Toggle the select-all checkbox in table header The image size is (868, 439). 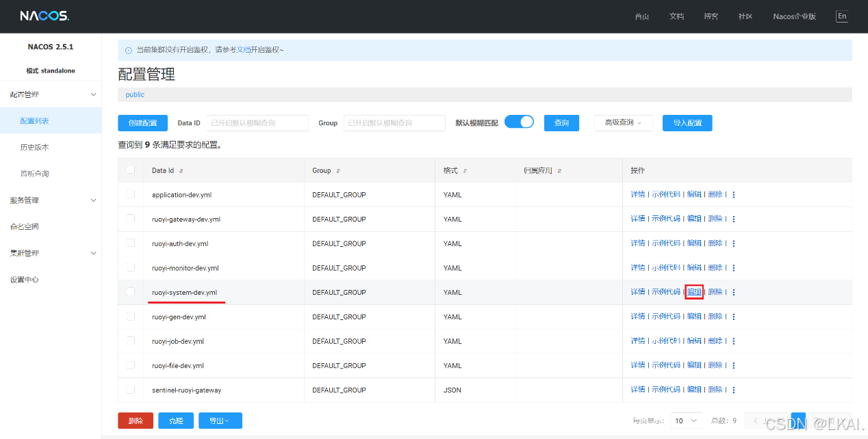[131, 170]
